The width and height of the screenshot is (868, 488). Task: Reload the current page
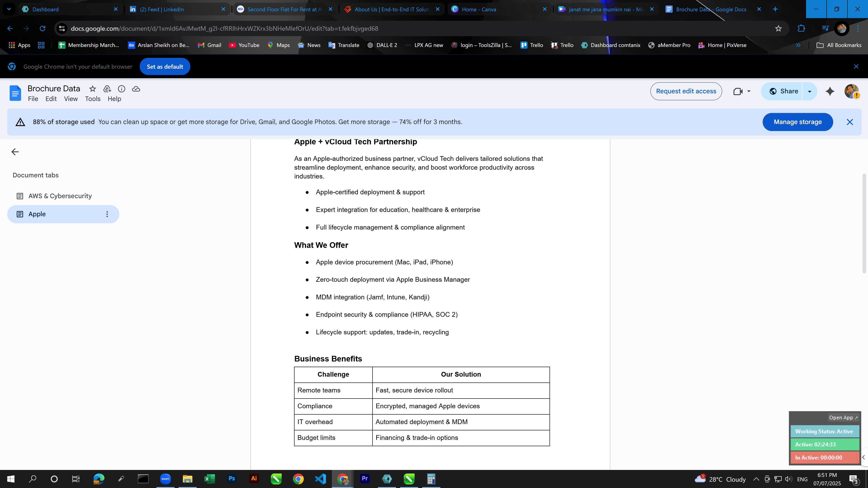[42, 29]
